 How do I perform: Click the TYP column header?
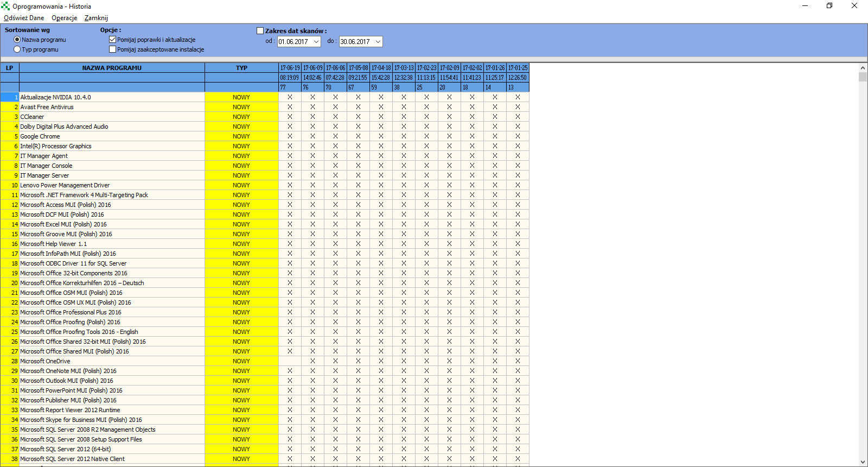point(241,68)
